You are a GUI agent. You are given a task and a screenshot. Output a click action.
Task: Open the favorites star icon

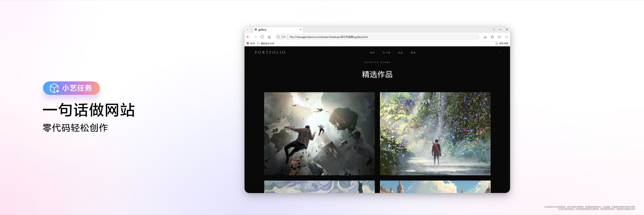(x=492, y=37)
